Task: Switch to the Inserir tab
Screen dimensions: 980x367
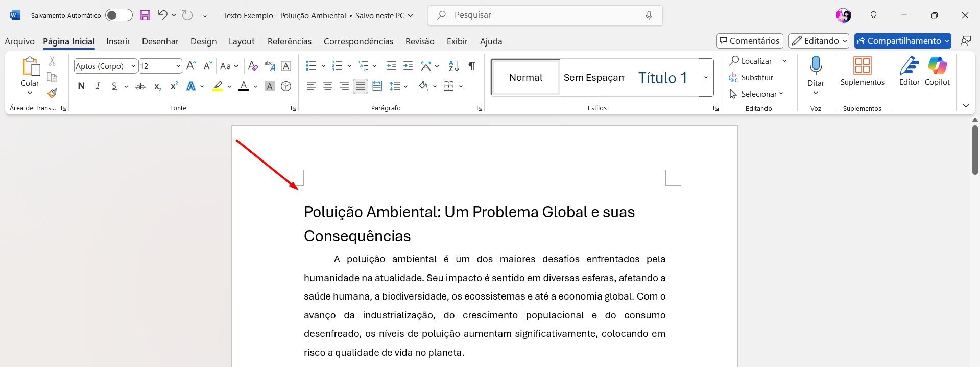Action: tap(118, 41)
